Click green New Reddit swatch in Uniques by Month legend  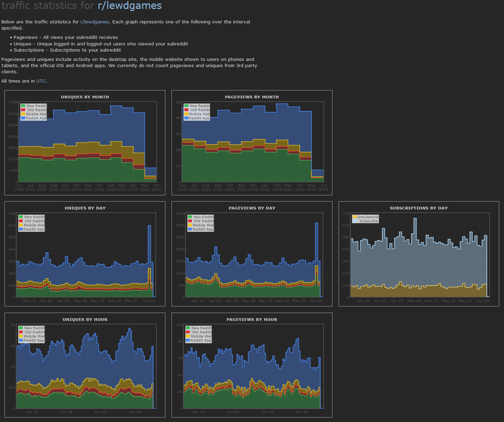tap(23, 106)
